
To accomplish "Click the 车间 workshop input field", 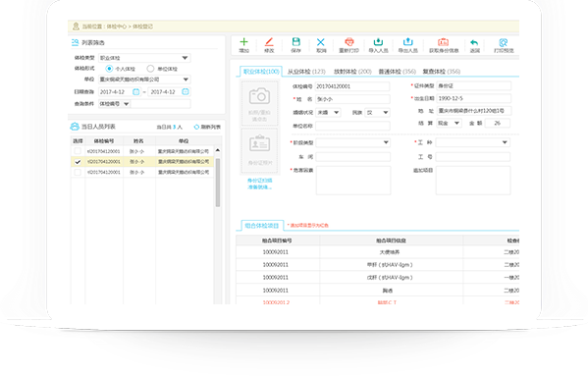I will [x=352, y=157].
